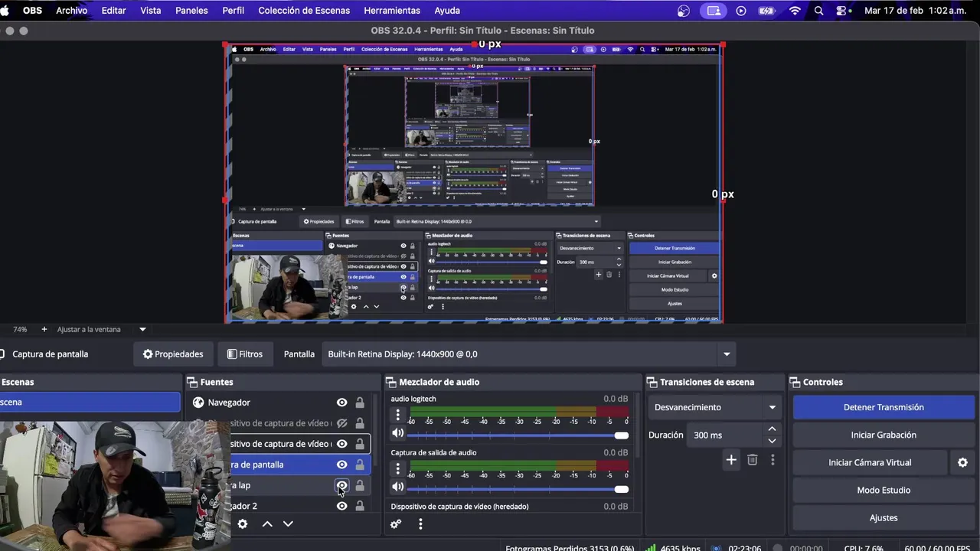Open transition properties three-dot menu
This screenshot has height=551, width=980.
tap(773, 460)
